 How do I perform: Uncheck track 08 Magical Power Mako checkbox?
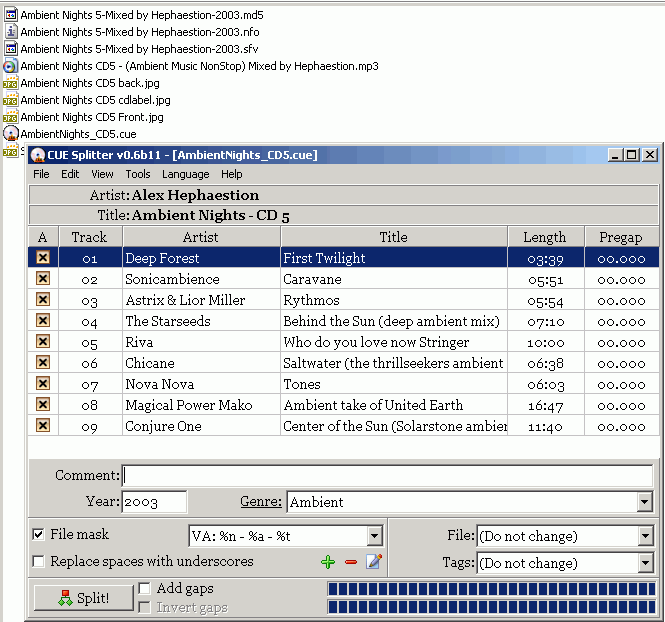(43, 404)
